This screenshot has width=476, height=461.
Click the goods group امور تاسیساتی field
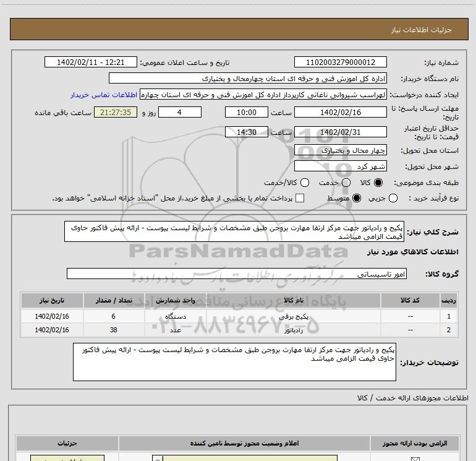(237, 274)
